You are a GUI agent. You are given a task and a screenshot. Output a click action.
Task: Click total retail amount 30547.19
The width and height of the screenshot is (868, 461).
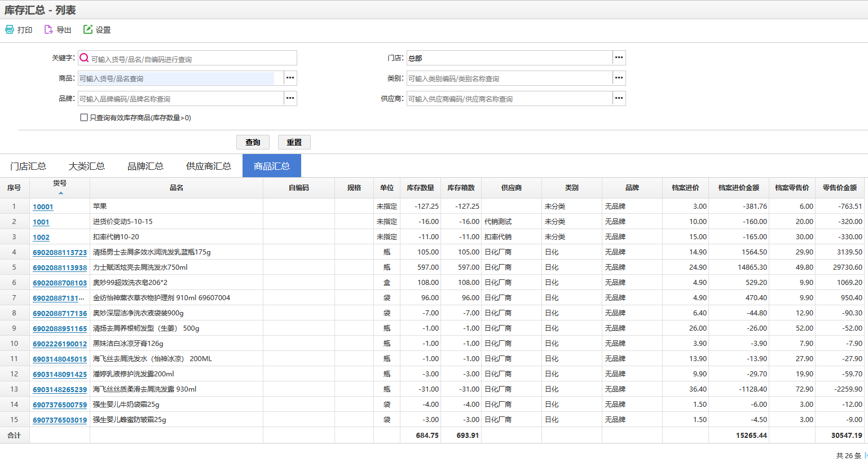click(x=847, y=436)
